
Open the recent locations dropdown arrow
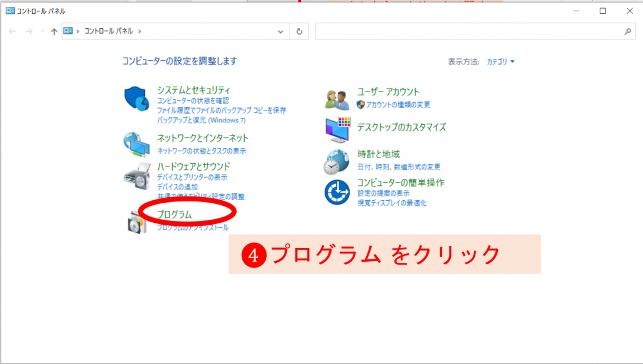pyautogui.click(x=42, y=31)
